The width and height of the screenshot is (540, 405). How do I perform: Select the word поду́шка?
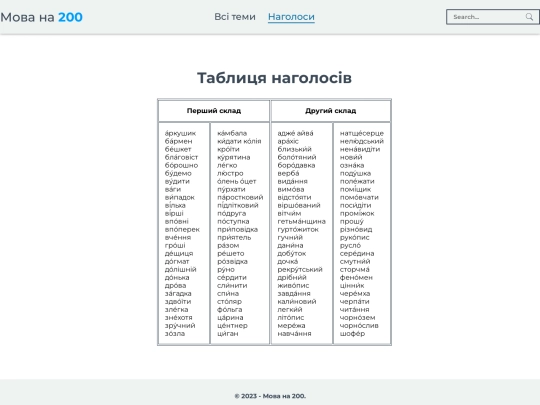[355, 173]
